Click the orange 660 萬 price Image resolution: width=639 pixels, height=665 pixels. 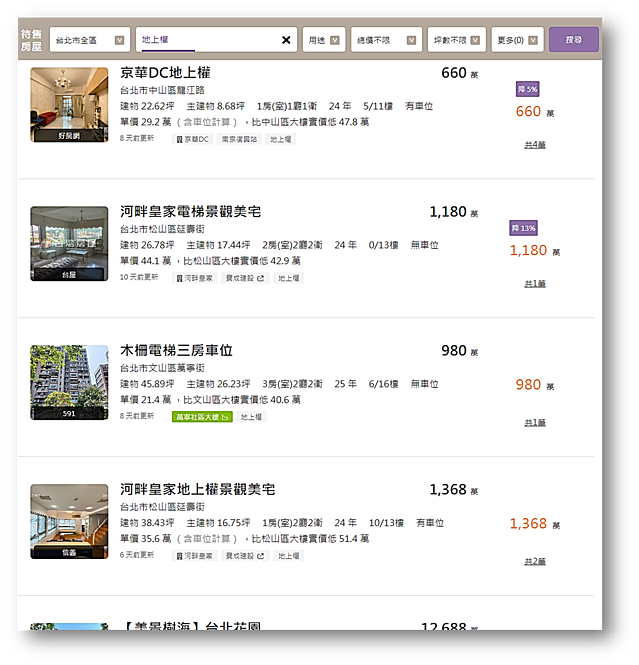point(535,112)
